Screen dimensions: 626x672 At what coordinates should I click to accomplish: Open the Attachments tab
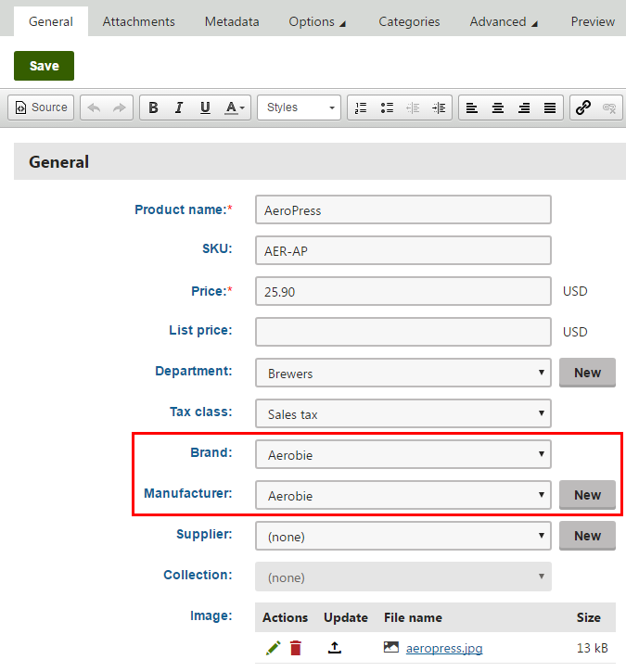pos(138,21)
